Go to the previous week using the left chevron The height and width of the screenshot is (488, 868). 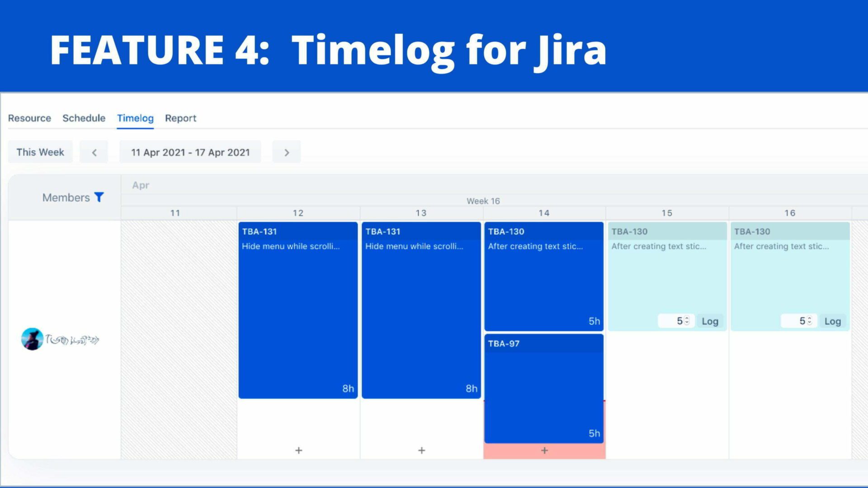pos(94,152)
